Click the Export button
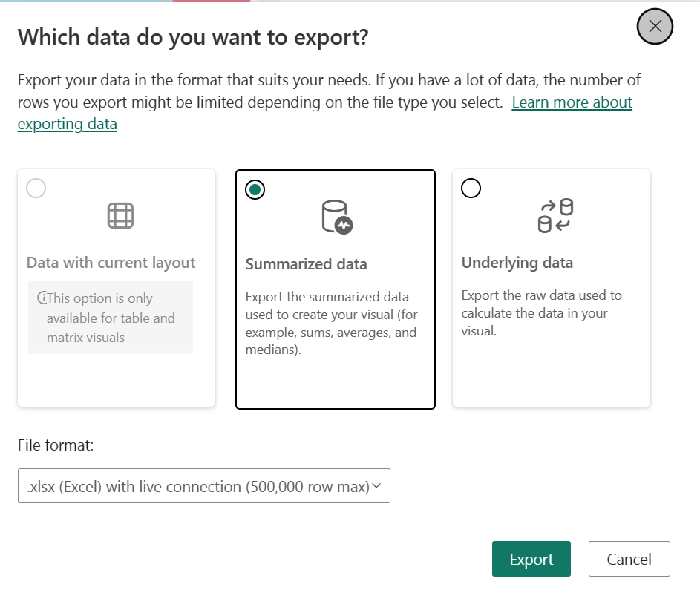Image resolution: width=700 pixels, height=596 pixels. [531, 559]
